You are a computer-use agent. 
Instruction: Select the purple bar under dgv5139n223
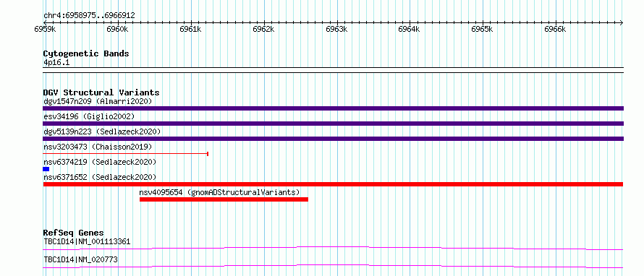[333, 139]
